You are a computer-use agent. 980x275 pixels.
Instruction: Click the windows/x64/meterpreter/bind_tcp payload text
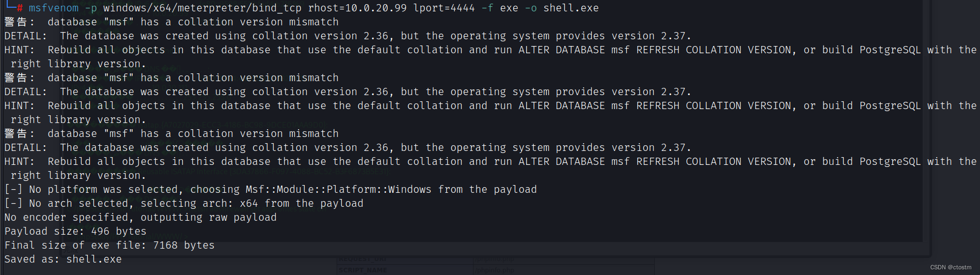[x=202, y=8]
